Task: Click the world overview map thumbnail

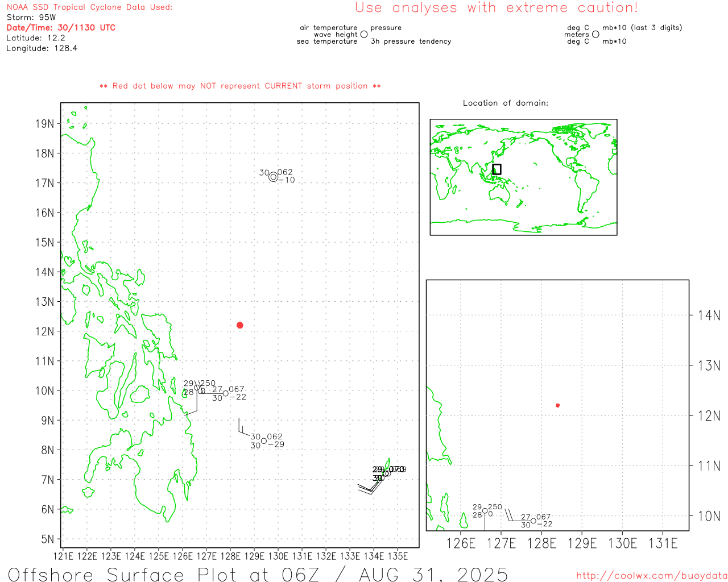Action: coord(523,177)
